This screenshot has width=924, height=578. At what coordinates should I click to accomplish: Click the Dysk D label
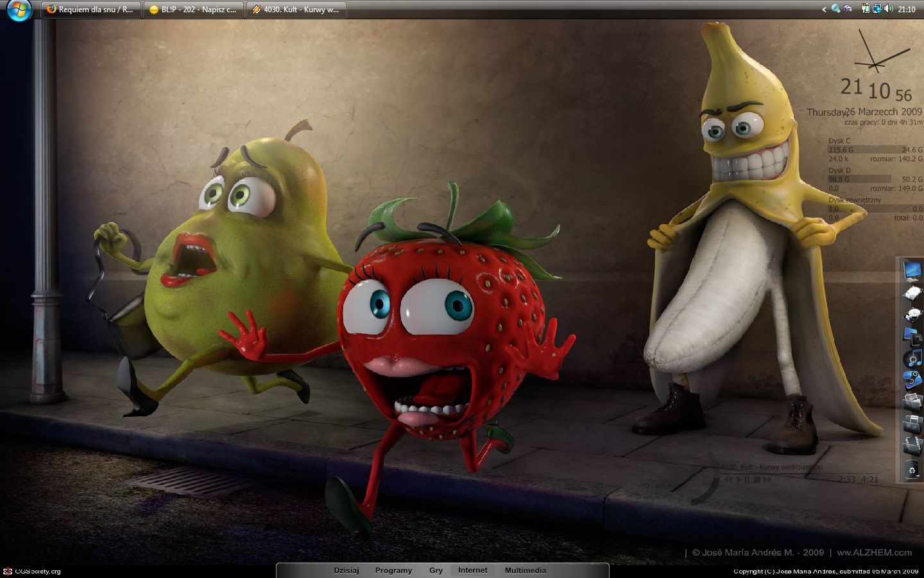839,170
